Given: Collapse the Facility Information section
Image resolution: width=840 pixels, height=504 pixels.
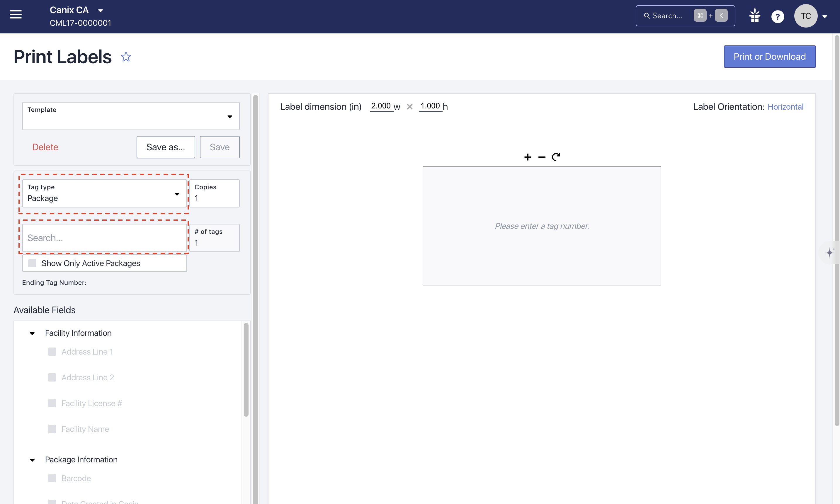Looking at the screenshot, I should (x=32, y=333).
